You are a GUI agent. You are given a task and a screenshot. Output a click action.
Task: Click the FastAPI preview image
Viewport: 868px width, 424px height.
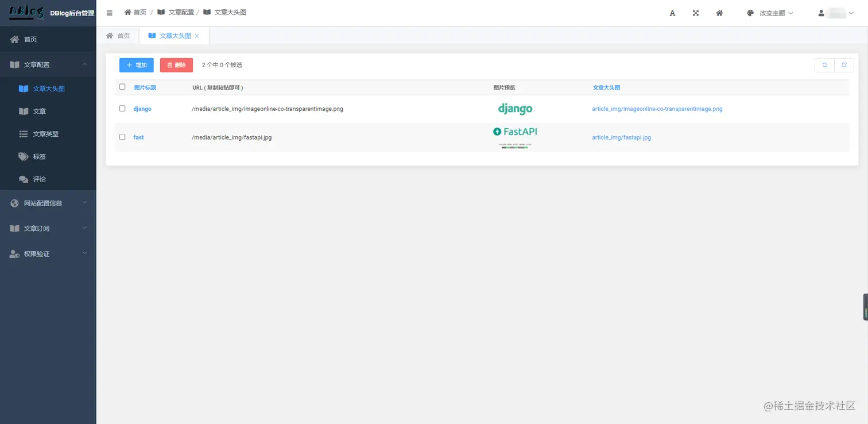point(515,137)
